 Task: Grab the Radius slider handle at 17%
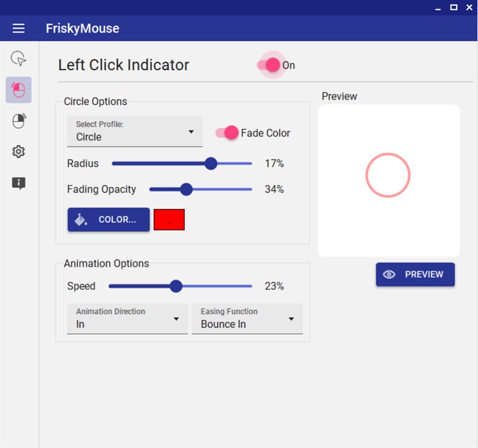click(x=211, y=163)
